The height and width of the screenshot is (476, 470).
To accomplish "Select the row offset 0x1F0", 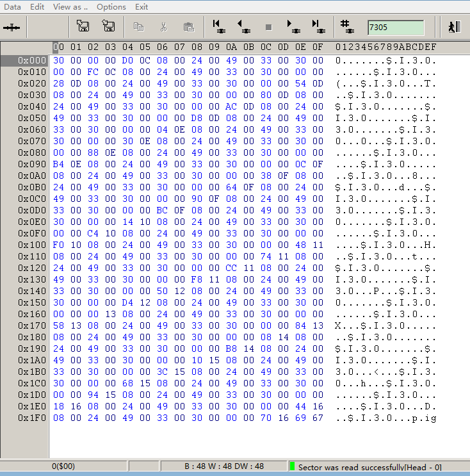I will coord(32,418).
